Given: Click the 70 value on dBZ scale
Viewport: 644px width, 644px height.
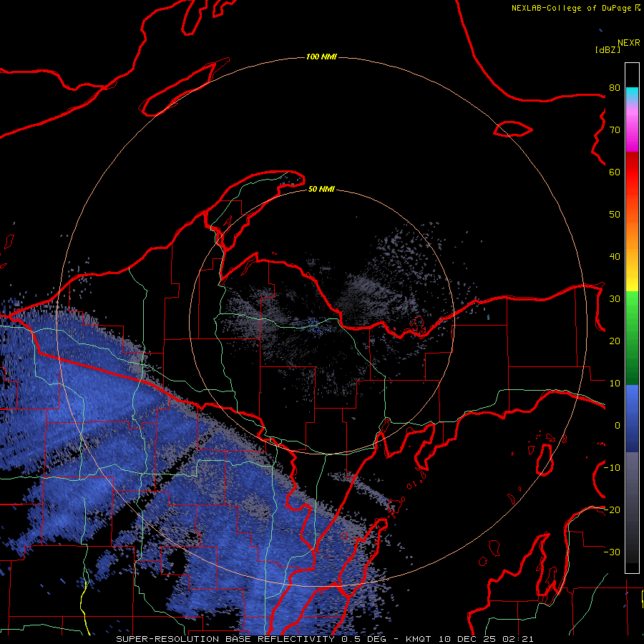Looking at the screenshot, I should point(615,130).
